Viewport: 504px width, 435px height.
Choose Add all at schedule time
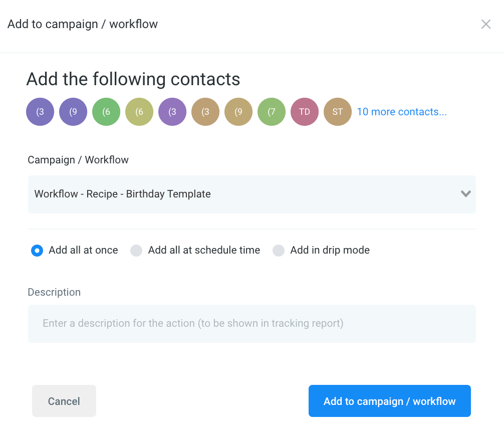tap(136, 251)
